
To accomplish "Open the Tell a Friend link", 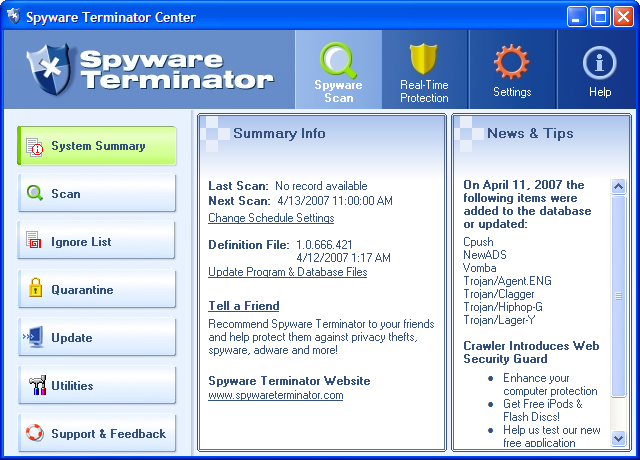I will (x=244, y=306).
